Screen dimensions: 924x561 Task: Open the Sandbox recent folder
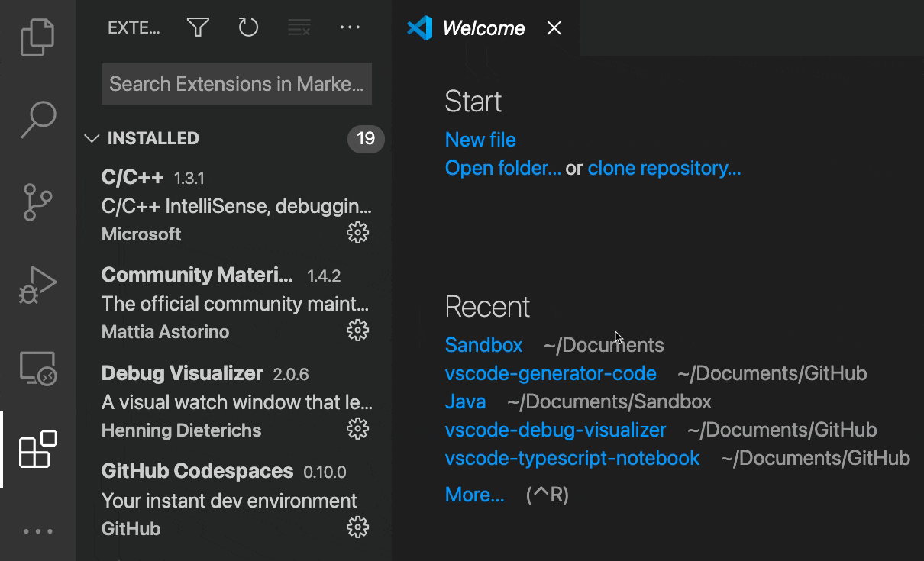click(483, 344)
